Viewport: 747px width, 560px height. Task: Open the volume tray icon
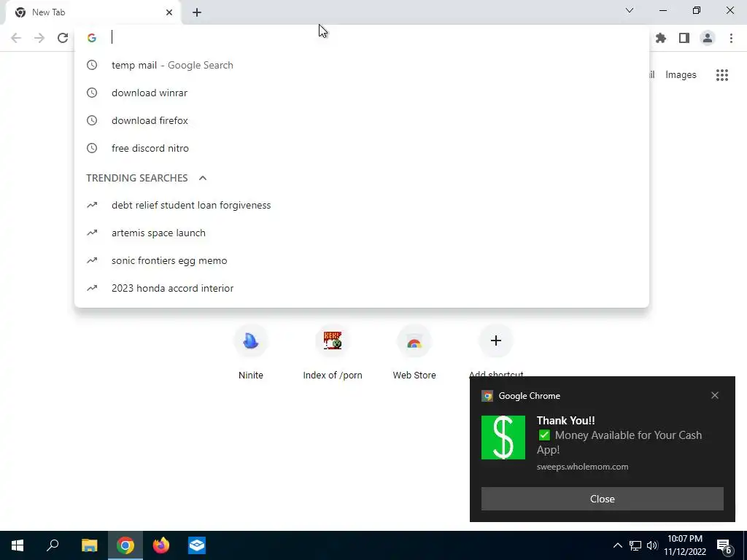point(652,545)
